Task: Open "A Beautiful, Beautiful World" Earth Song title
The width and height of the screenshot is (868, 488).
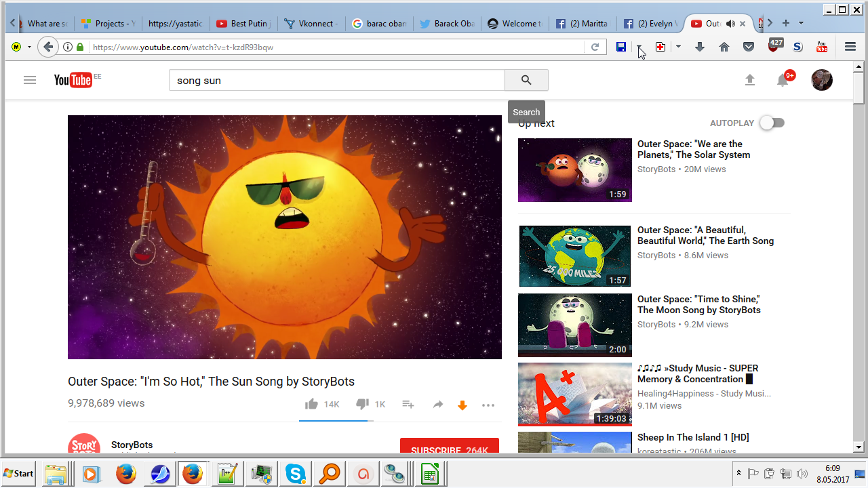Action: (x=705, y=235)
